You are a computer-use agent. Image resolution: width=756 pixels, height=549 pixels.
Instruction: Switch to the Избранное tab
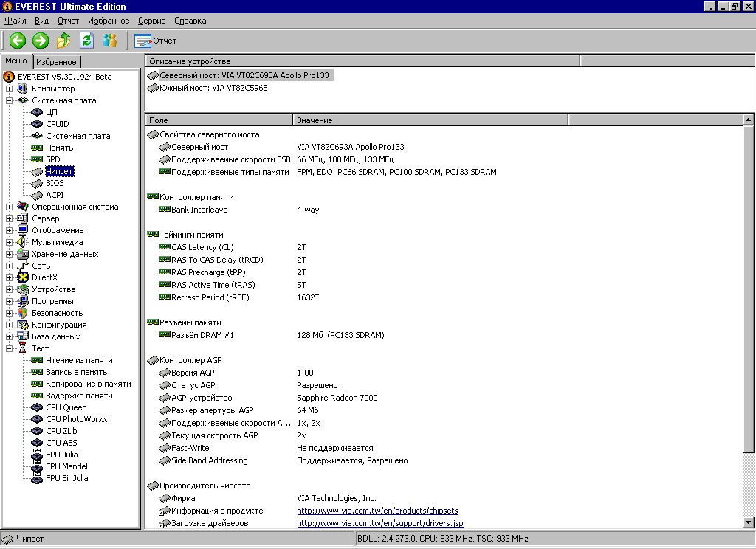coord(56,62)
